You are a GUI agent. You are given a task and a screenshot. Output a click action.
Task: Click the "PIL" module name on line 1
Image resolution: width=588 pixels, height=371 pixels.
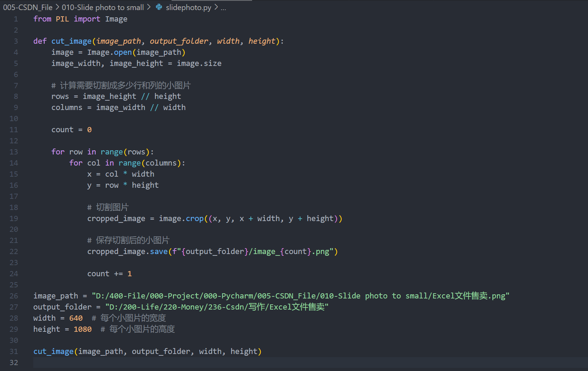[62, 19]
